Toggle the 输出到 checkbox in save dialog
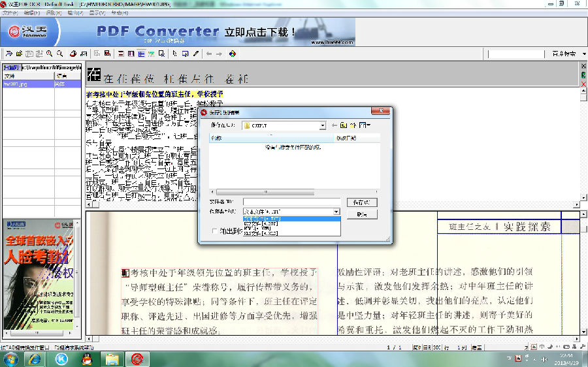The image size is (588, 367). click(215, 231)
